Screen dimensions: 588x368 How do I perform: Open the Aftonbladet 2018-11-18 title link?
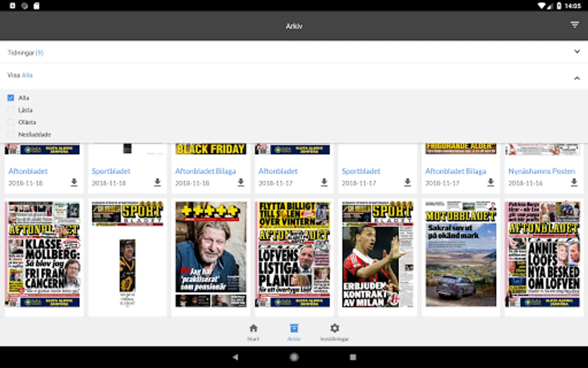[x=28, y=171]
